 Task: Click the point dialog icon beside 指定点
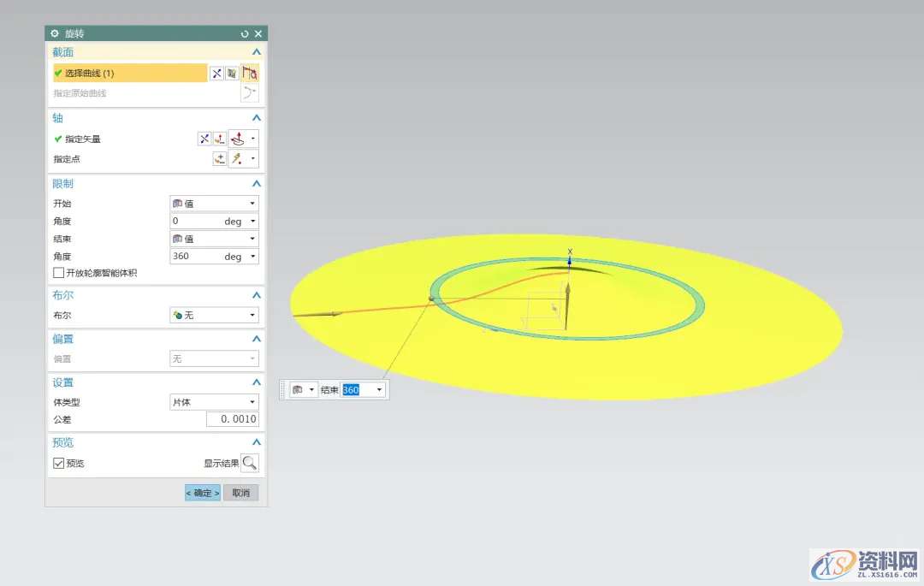point(219,159)
